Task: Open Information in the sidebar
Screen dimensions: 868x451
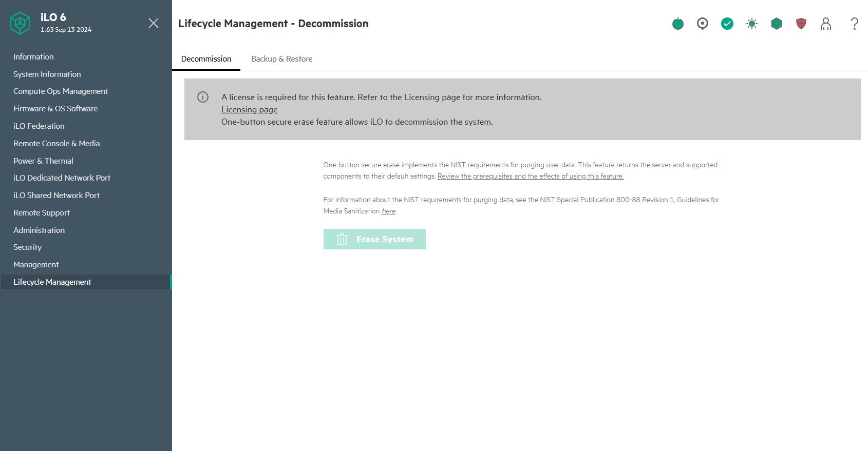Action: pos(33,57)
